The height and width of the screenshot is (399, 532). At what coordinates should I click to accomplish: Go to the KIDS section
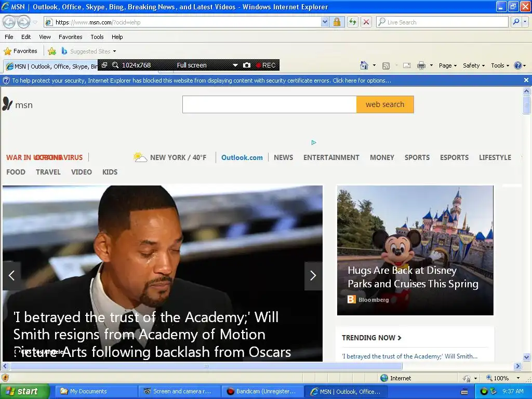(x=110, y=172)
